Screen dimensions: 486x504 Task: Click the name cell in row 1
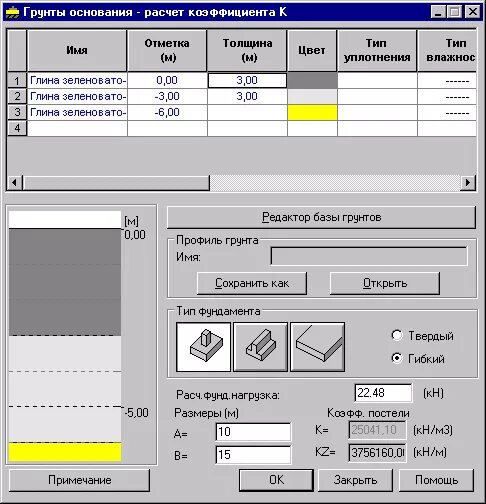tap(77, 80)
